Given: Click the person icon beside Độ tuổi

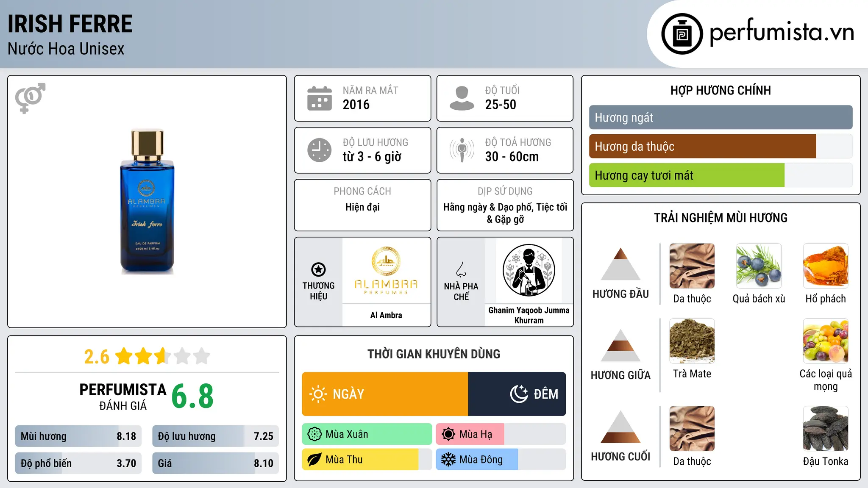Looking at the screenshot, I should pyautogui.click(x=462, y=98).
